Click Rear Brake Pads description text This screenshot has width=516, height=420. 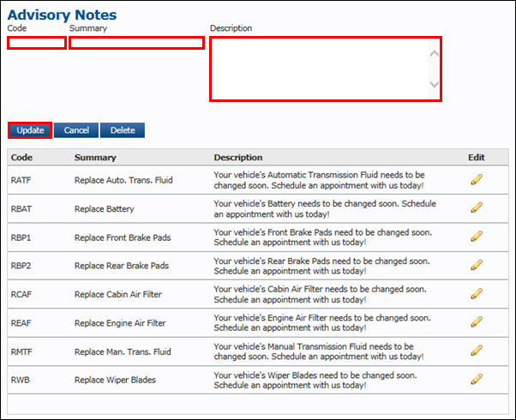click(321, 266)
